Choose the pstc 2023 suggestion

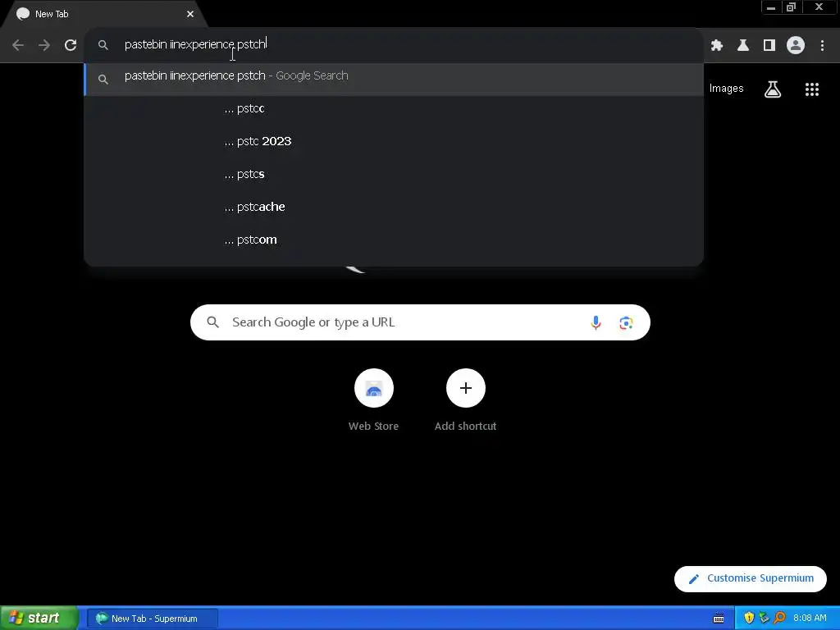tap(394, 141)
